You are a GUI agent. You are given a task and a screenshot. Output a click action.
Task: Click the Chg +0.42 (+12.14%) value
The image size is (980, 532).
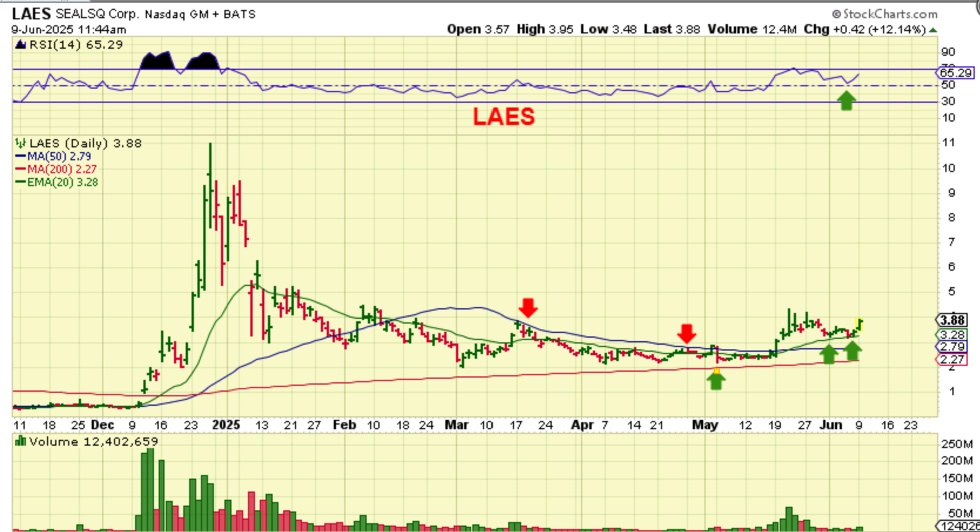[865, 29]
